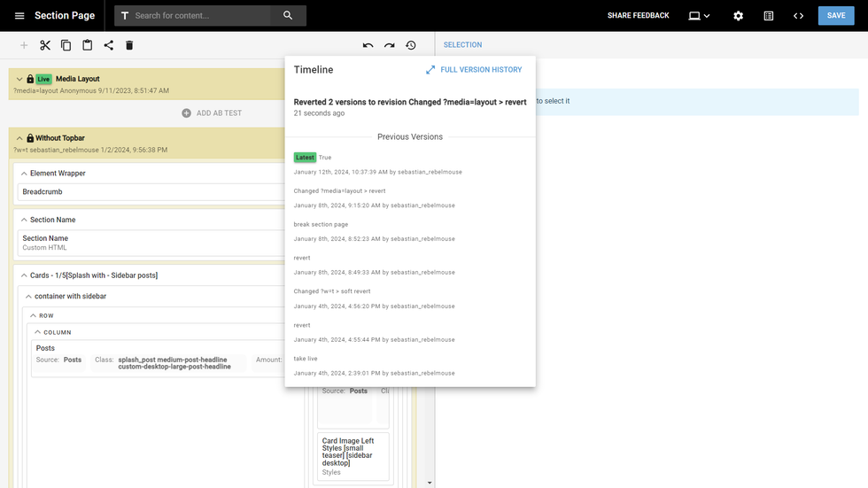Collapse the Element Wrapper block
The height and width of the screenshot is (488, 868).
24,174
